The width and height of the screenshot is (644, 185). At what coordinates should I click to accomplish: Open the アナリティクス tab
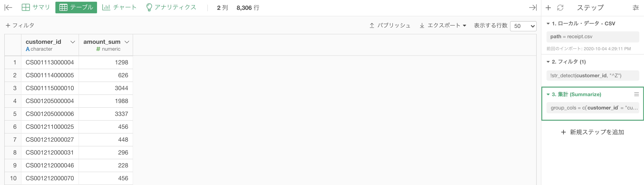point(171,8)
